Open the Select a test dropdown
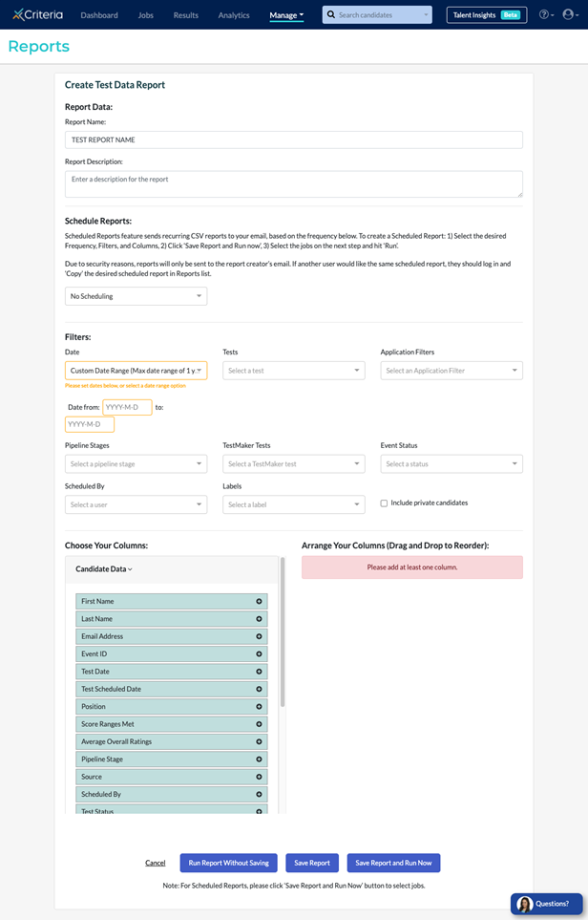Screen dimensions: 588x920 (x=294, y=371)
